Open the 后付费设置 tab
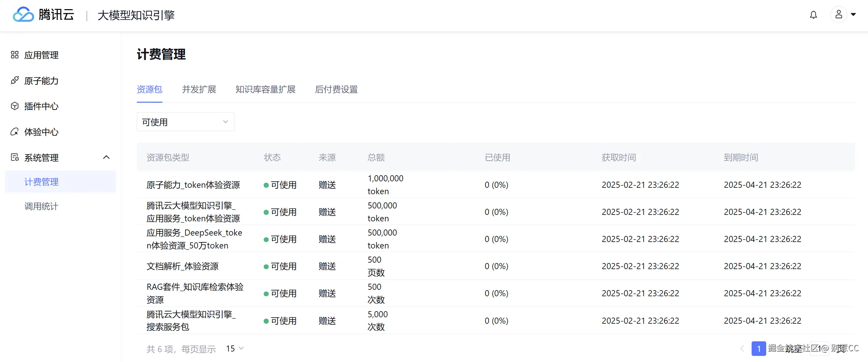Image resolution: width=868 pixels, height=362 pixels. pos(336,89)
